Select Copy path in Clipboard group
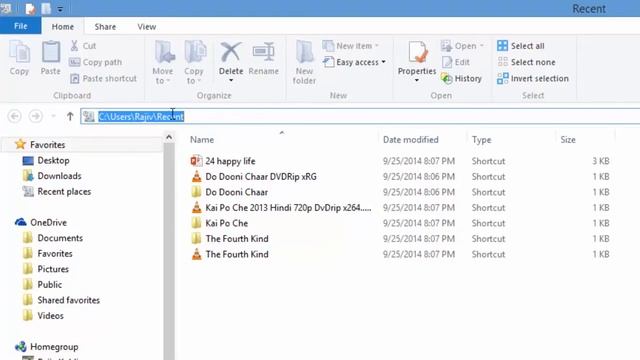 point(96,62)
